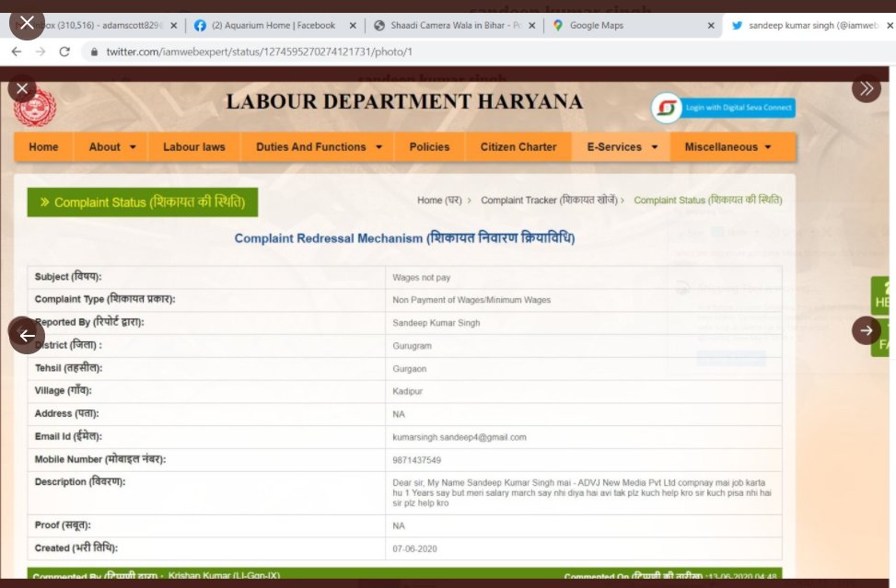Viewport: 896px width, 588px height.
Task: Expand Duties And Functions dropdown
Action: point(319,146)
